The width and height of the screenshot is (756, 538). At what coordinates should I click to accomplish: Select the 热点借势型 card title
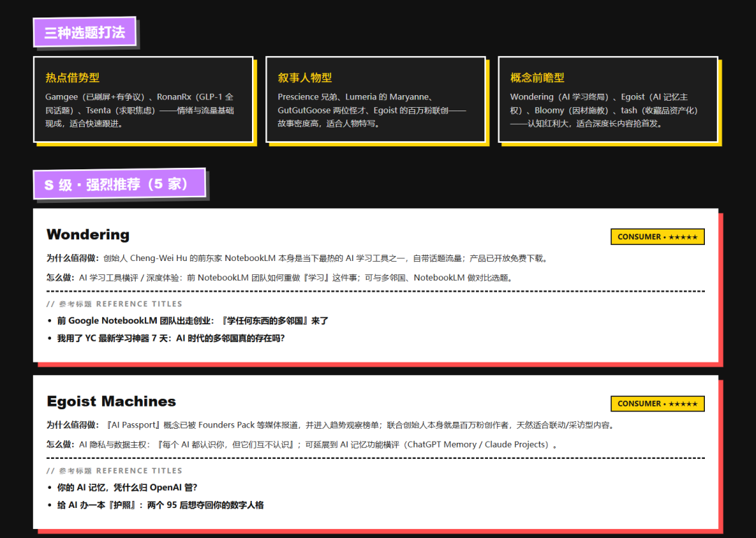(72, 78)
